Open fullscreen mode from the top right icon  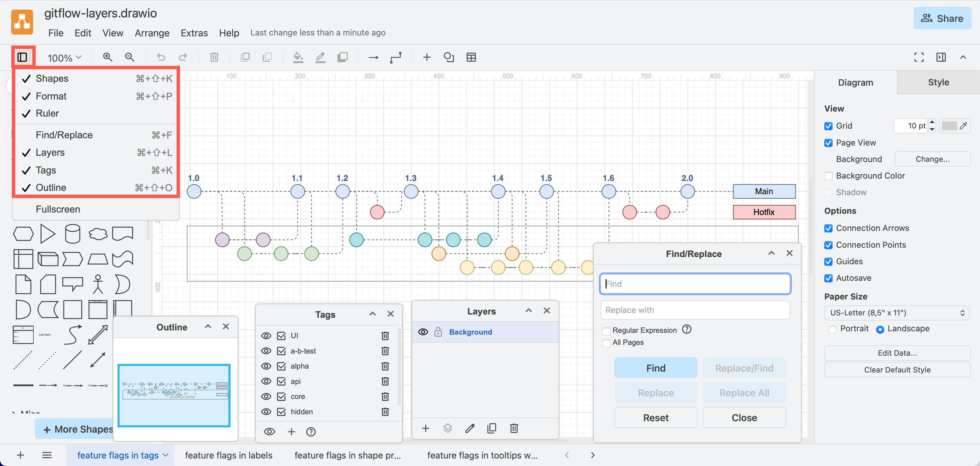click(919, 57)
